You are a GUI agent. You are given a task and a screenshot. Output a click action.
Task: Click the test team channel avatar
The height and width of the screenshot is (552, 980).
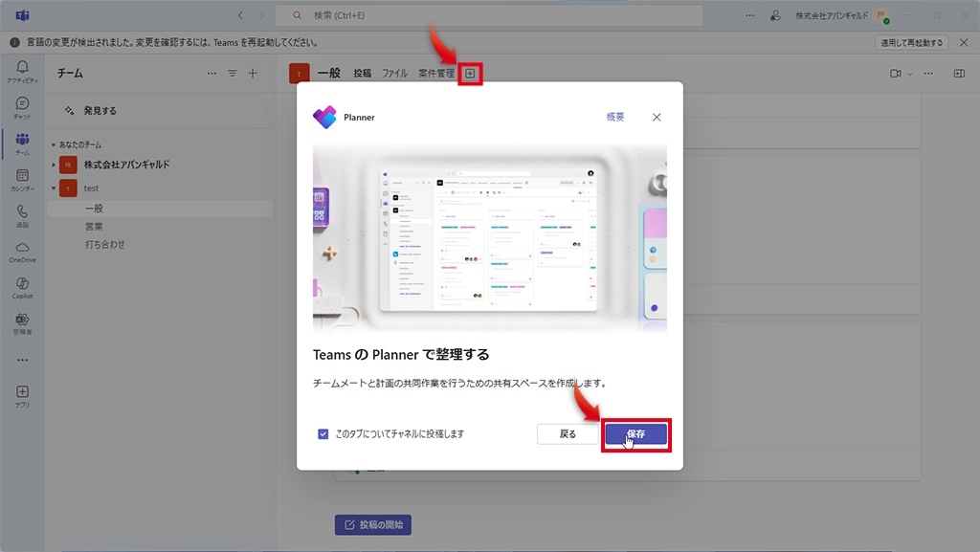(300, 74)
